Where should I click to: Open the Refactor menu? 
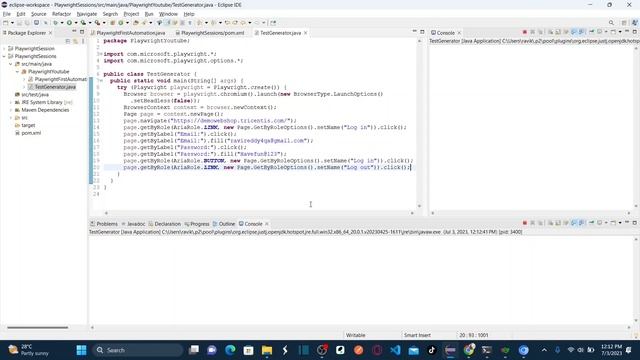click(61, 14)
